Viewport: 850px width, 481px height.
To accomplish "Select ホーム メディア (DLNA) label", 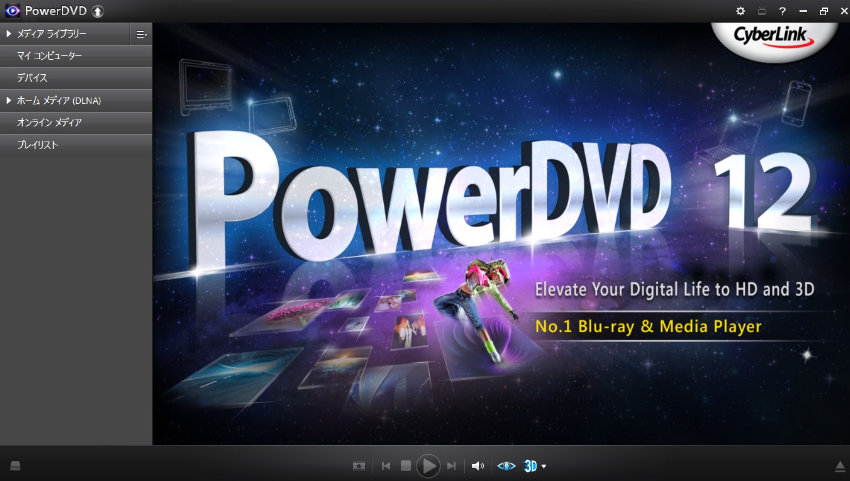I will [x=59, y=100].
